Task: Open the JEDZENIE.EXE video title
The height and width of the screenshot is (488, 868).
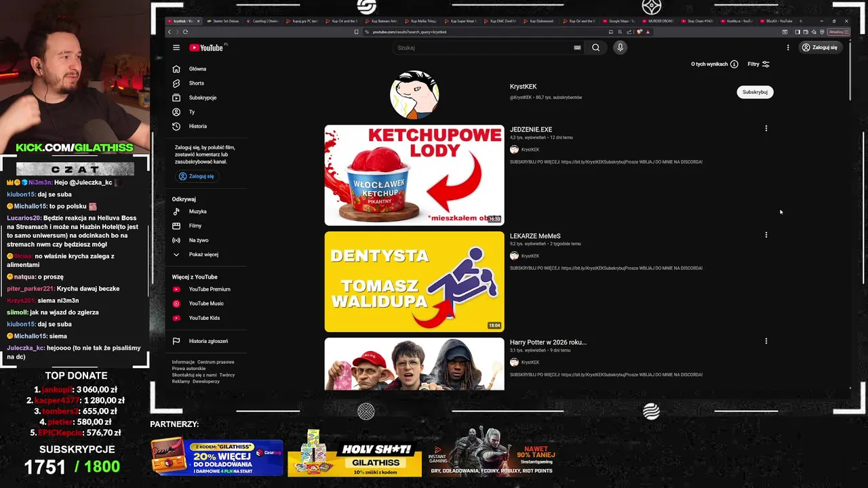Action: 531,129
